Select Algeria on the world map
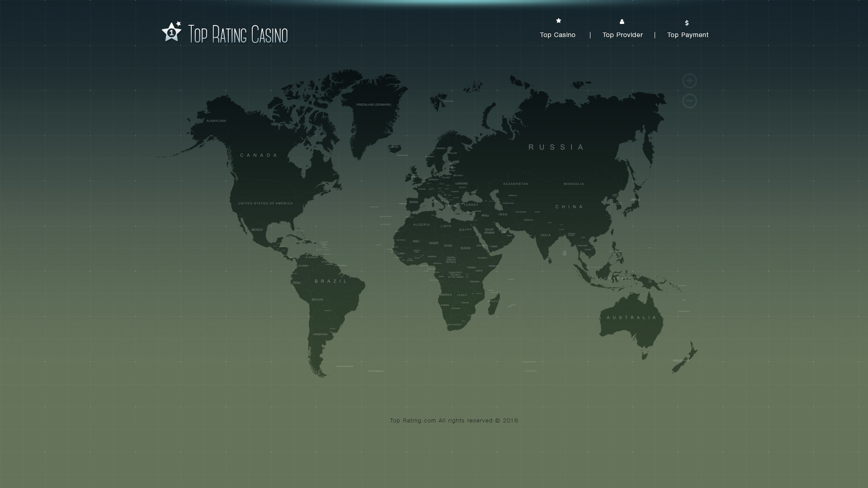This screenshot has height=488, width=868. pyautogui.click(x=421, y=225)
